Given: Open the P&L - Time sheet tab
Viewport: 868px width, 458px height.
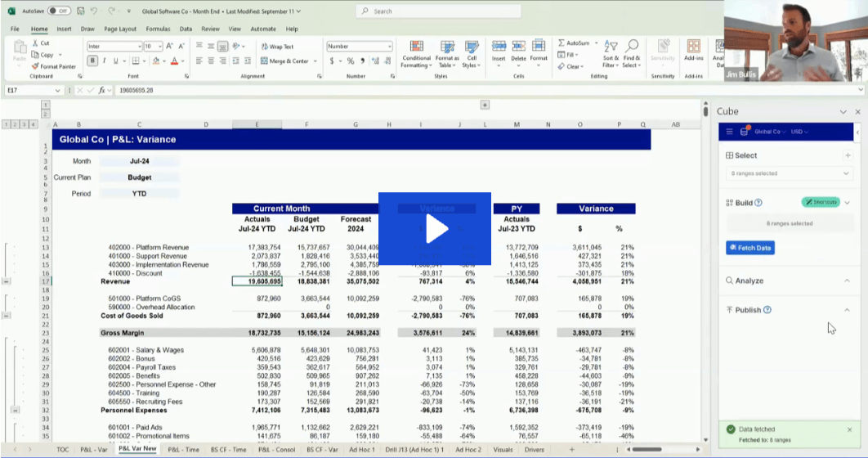Looking at the screenshot, I should point(183,450).
